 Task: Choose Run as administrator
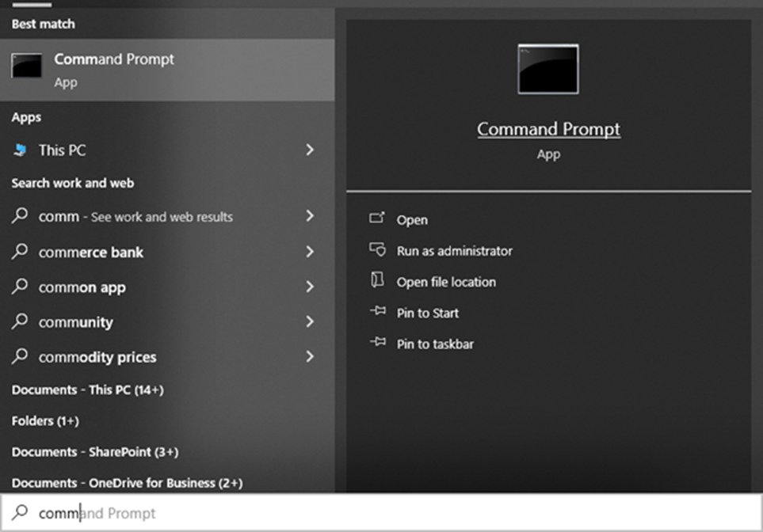[455, 251]
